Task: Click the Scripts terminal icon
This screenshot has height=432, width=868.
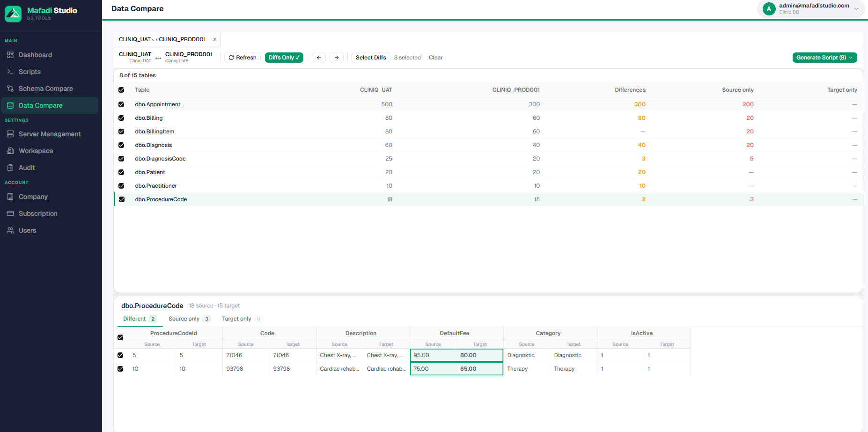Action: tap(10, 72)
